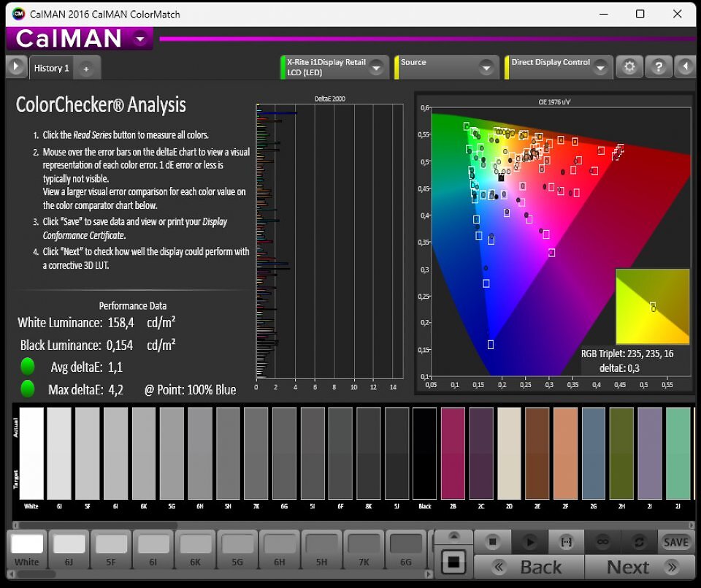The height and width of the screenshot is (588, 701).
Task: Select the 6K patch button in bottom strip
Action: (x=195, y=551)
